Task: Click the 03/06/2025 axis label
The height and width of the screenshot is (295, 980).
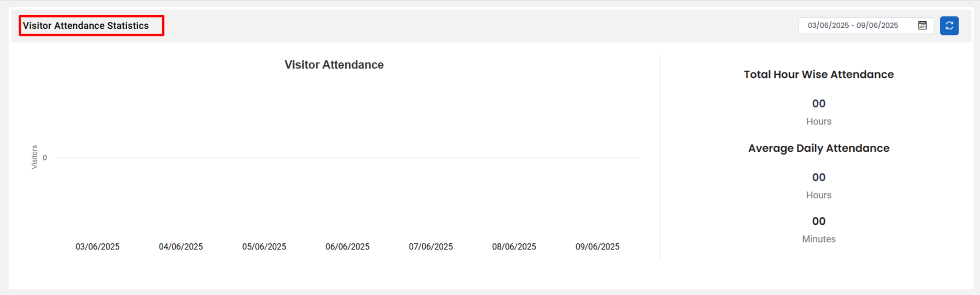Action: 97,247
